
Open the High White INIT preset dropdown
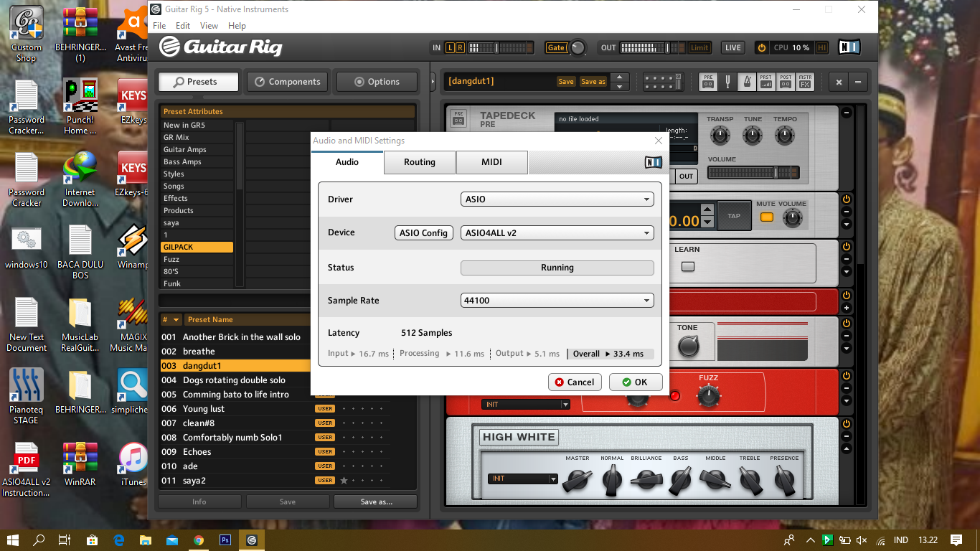click(523, 479)
